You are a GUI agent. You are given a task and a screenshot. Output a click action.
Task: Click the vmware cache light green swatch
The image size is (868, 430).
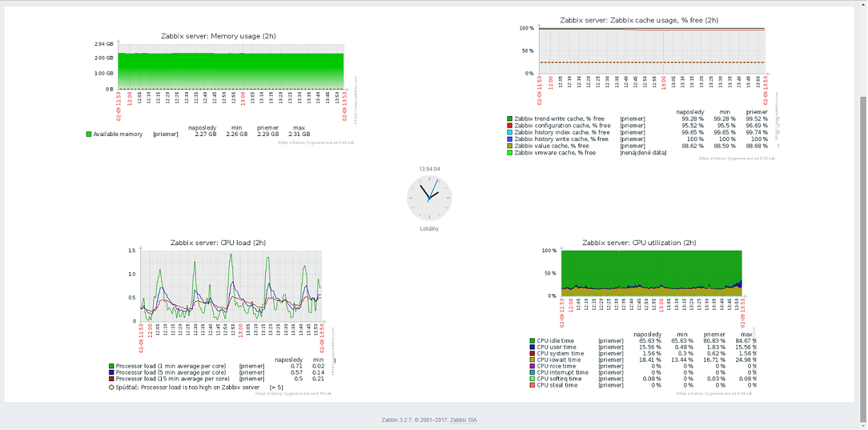[x=509, y=152]
